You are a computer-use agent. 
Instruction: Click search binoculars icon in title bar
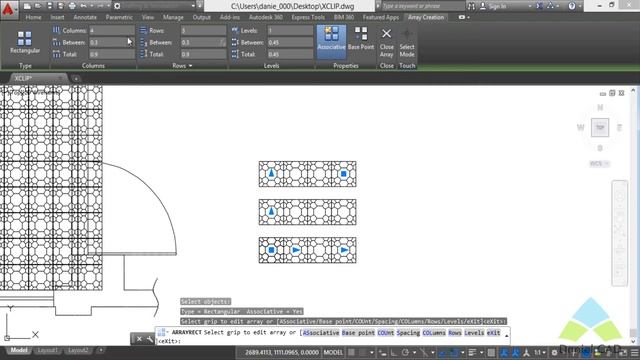click(471, 6)
